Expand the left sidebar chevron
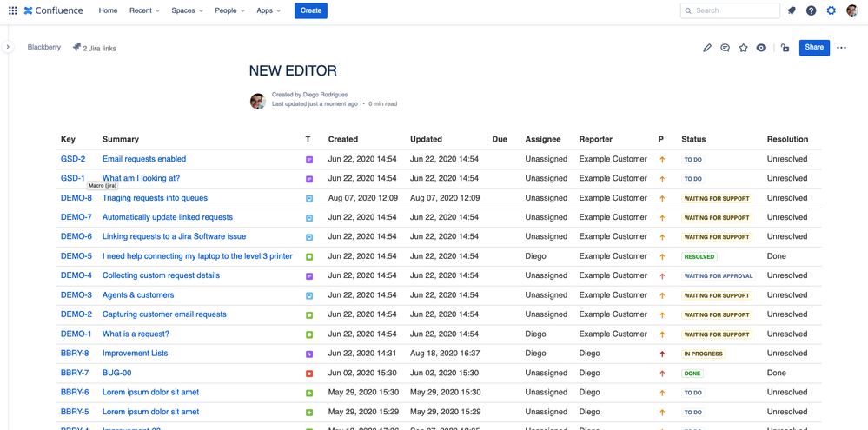The width and height of the screenshot is (868, 430). [8, 47]
